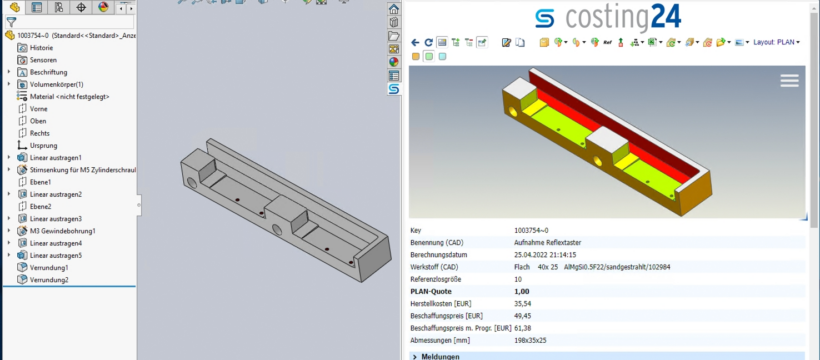This screenshot has height=360, width=820.
Task: Click the edit note pencil icon
Action: pyautogui.click(x=506, y=43)
